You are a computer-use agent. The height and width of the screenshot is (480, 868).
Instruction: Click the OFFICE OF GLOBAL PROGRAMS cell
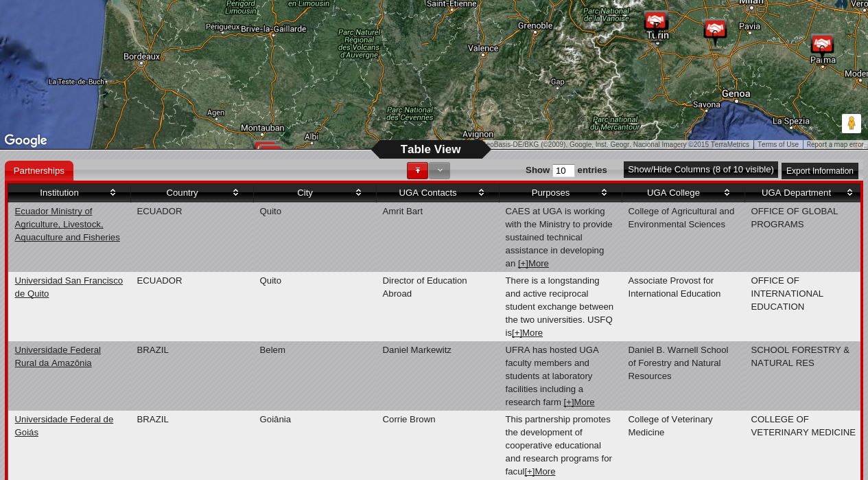(803, 237)
